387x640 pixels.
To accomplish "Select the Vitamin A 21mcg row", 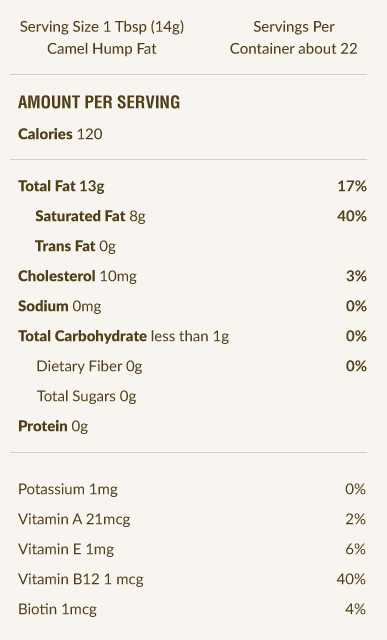I will [192, 519].
